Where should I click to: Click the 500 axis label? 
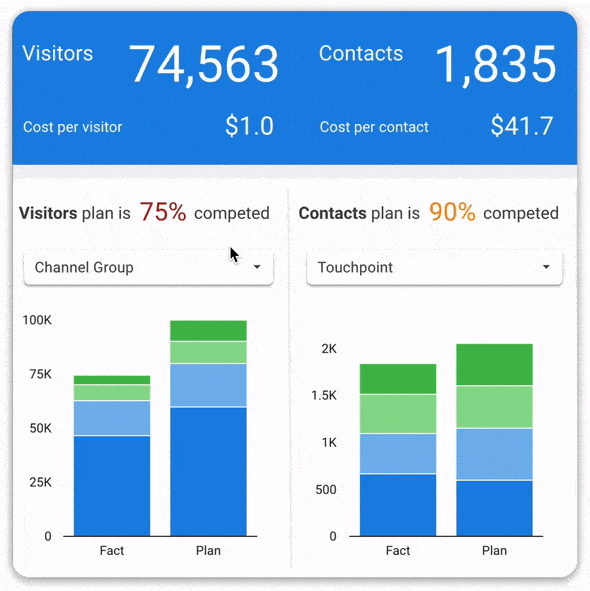[x=326, y=489]
